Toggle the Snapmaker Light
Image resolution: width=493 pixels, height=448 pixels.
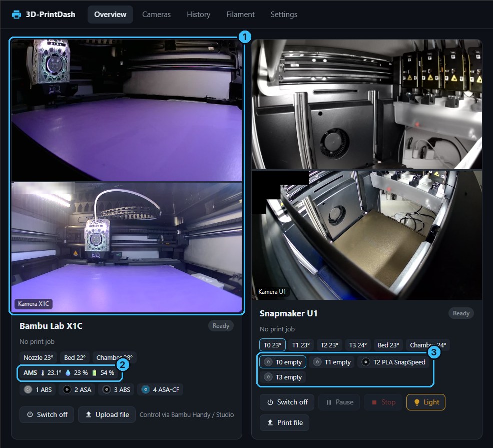pyautogui.click(x=426, y=402)
